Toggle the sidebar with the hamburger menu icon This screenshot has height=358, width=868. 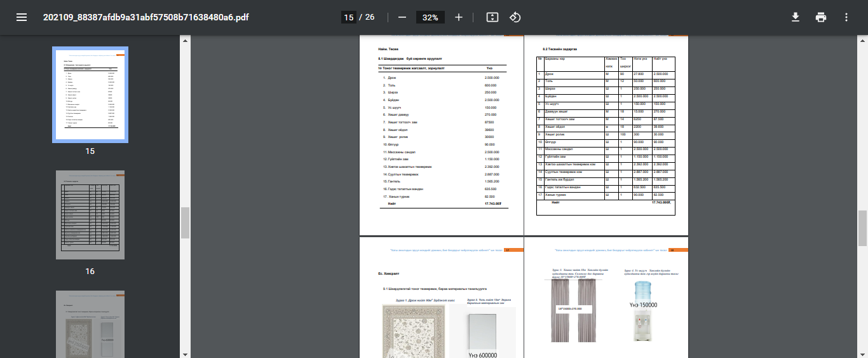pyautogui.click(x=22, y=17)
